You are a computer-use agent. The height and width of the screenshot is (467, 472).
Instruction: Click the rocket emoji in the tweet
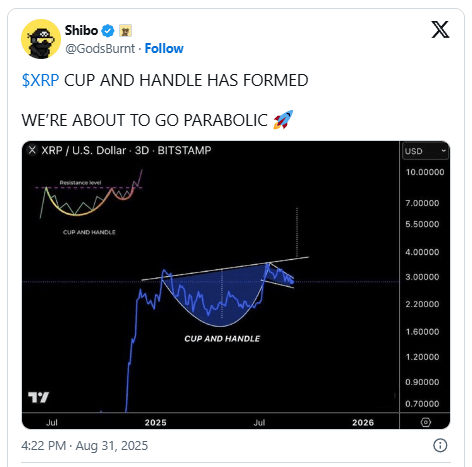pyautogui.click(x=283, y=120)
